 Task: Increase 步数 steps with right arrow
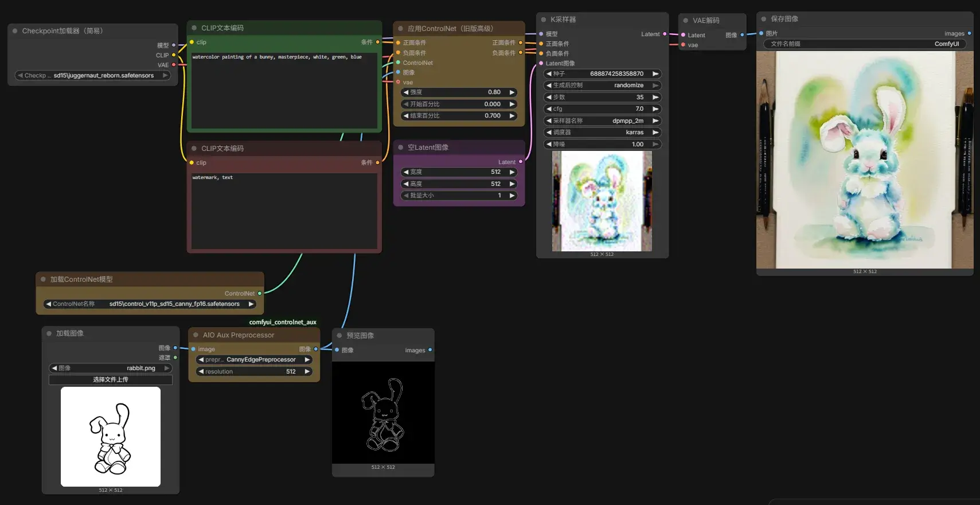pos(655,98)
